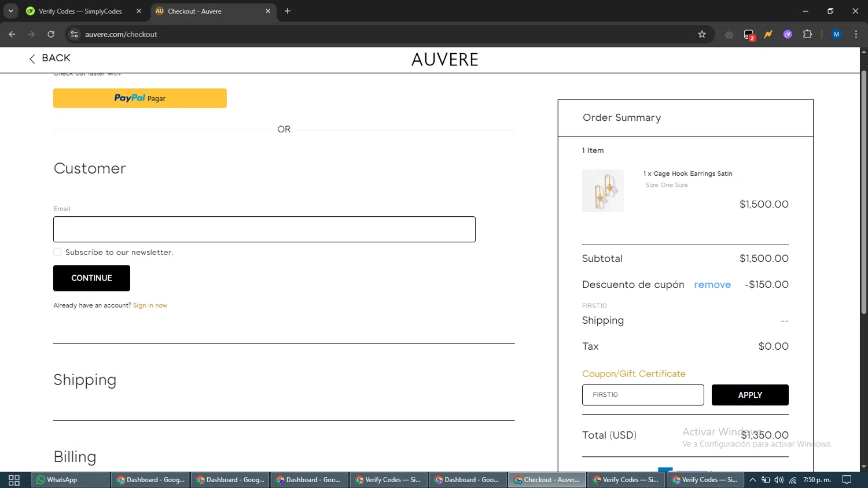The width and height of the screenshot is (868, 488).
Task: Show hidden tray icons chevron
Action: click(752, 480)
